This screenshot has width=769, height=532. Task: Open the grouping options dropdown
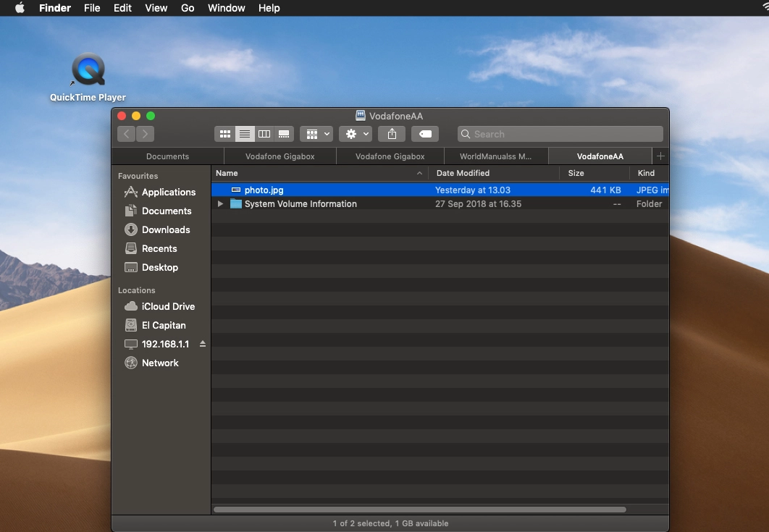click(316, 134)
